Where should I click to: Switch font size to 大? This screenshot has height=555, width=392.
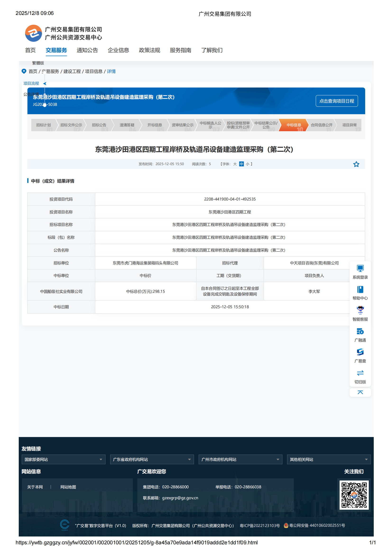235,164
